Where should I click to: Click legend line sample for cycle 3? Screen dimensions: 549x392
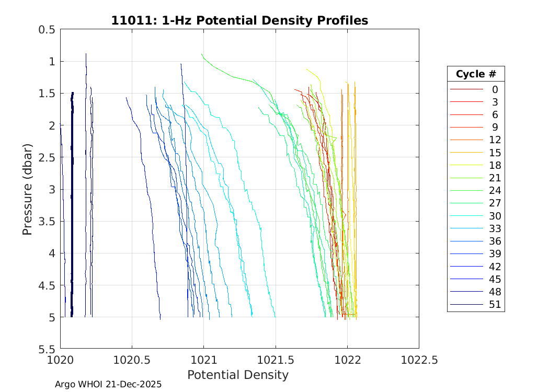coord(466,102)
